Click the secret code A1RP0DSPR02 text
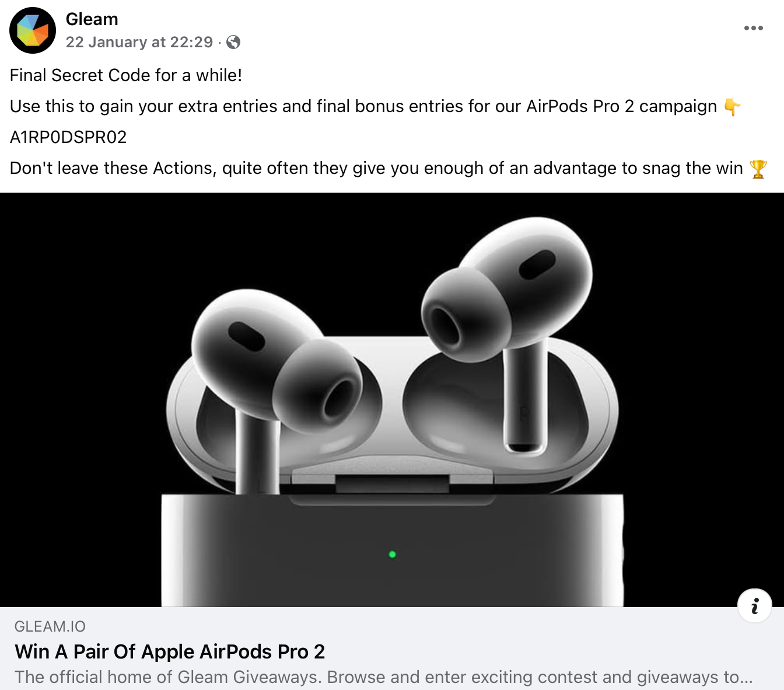 click(68, 137)
